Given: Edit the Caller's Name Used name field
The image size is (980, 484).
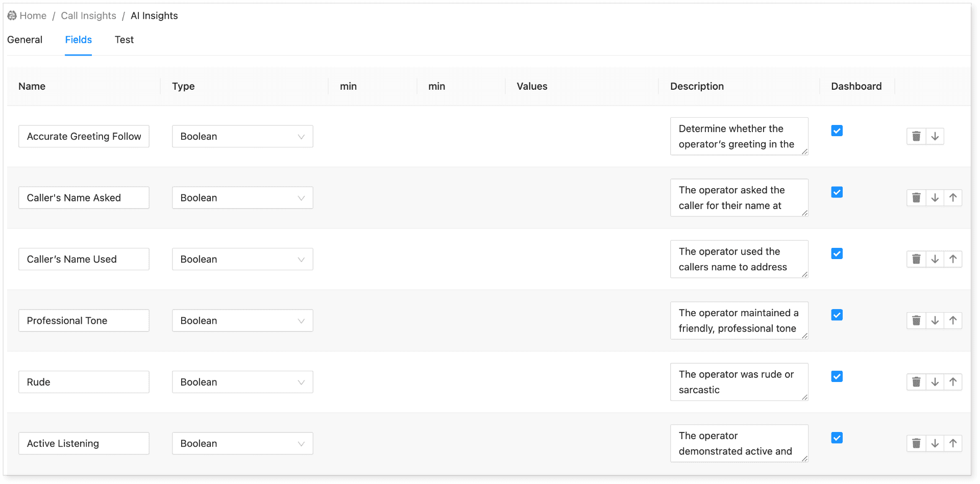Looking at the screenshot, I should (x=84, y=259).
